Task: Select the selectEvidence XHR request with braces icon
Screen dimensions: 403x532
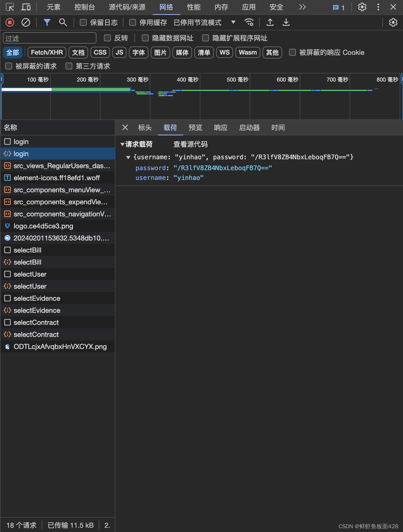Action: [58, 310]
